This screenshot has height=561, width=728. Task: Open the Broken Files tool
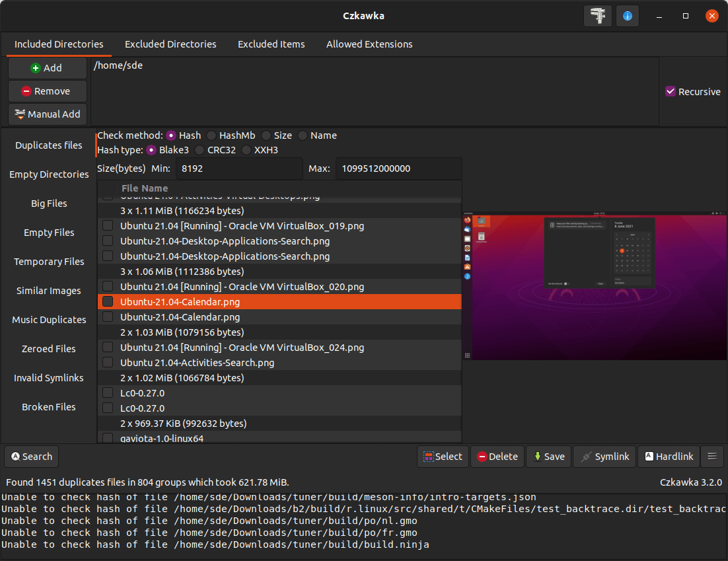point(49,407)
